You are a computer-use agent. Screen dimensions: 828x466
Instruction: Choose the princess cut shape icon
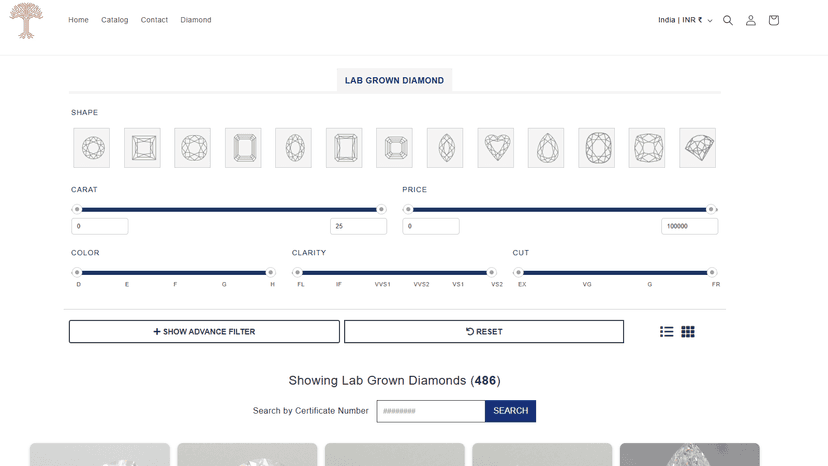[x=143, y=147]
